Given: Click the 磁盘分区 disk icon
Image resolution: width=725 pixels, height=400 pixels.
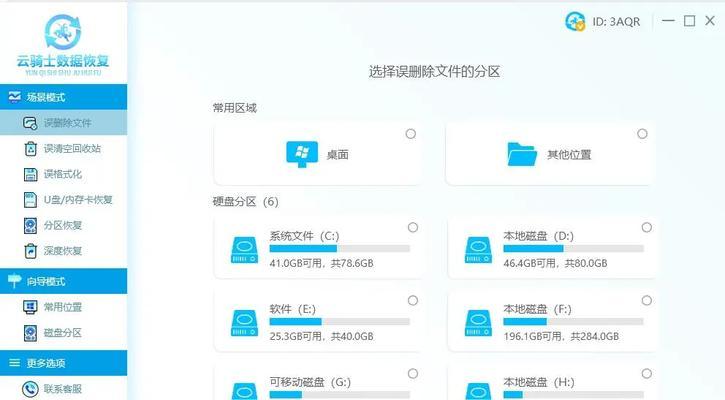Looking at the screenshot, I should point(30,333).
